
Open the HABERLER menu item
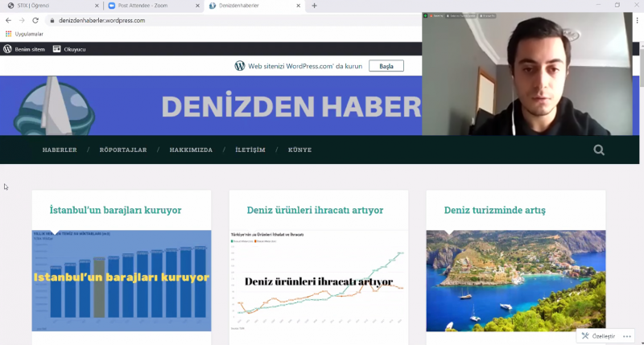coord(60,150)
